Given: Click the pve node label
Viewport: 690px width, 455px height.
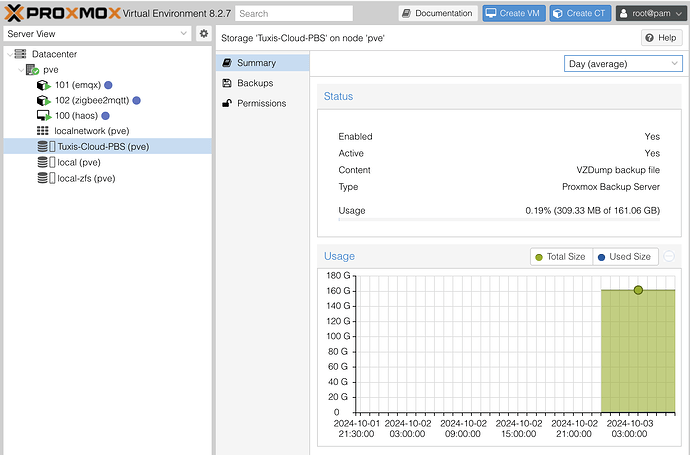Looking at the screenshot, I should click(51, 70).
